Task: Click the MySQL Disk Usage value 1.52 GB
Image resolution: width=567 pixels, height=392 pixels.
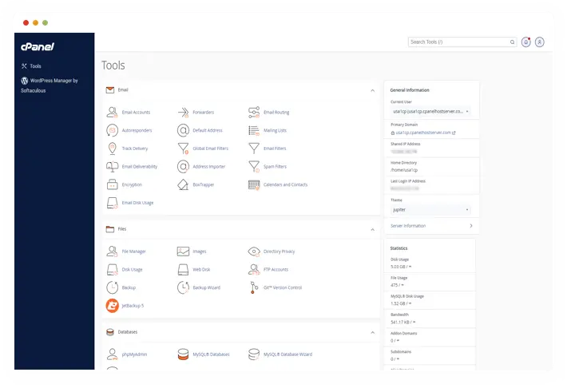Action: (x=401, y=303)
